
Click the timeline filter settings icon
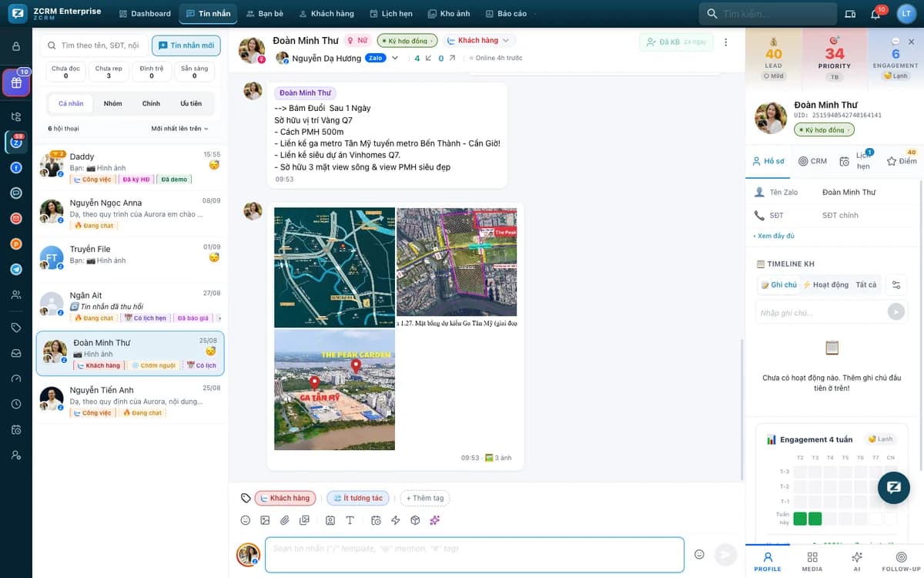coord(896,284)
